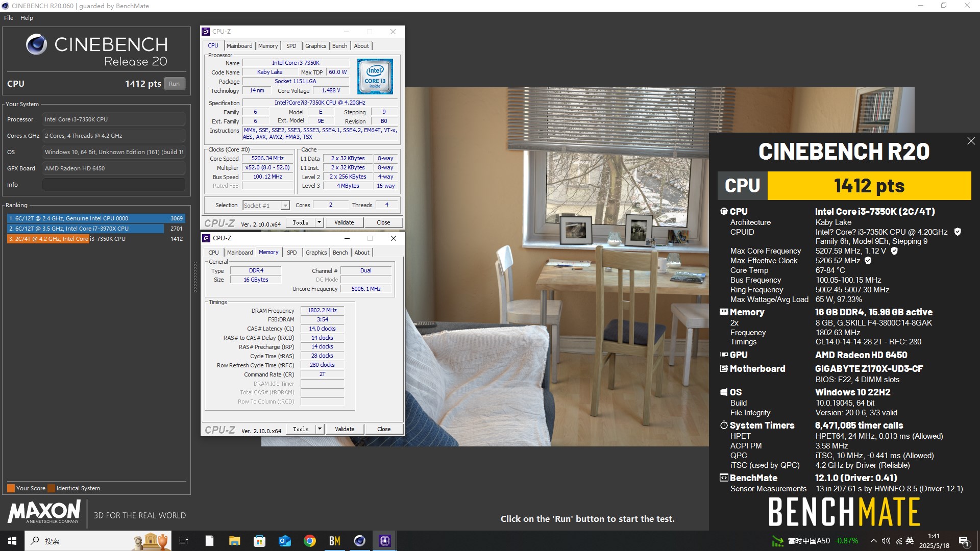
Task: Click verified shield beside Max Effective Clock value
Action: [868, 260]
